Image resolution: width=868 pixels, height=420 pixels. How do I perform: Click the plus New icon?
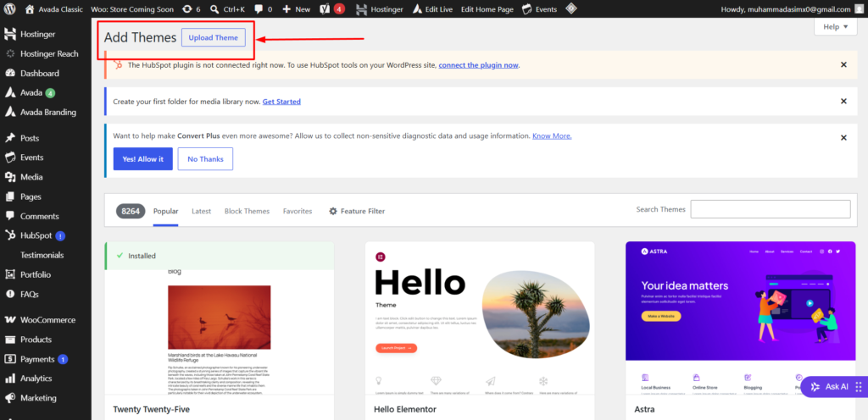click(287, 8)
